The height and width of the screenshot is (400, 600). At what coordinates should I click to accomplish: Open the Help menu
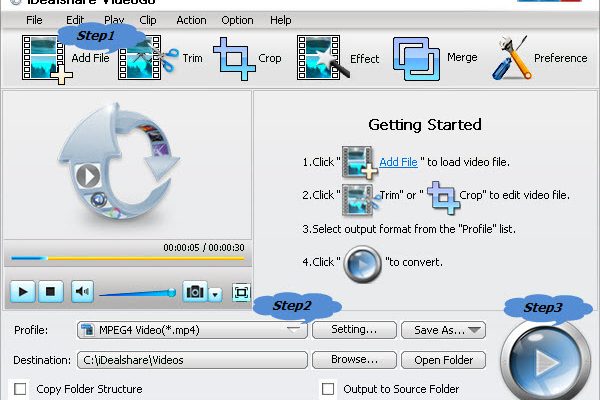pos(280,20)
